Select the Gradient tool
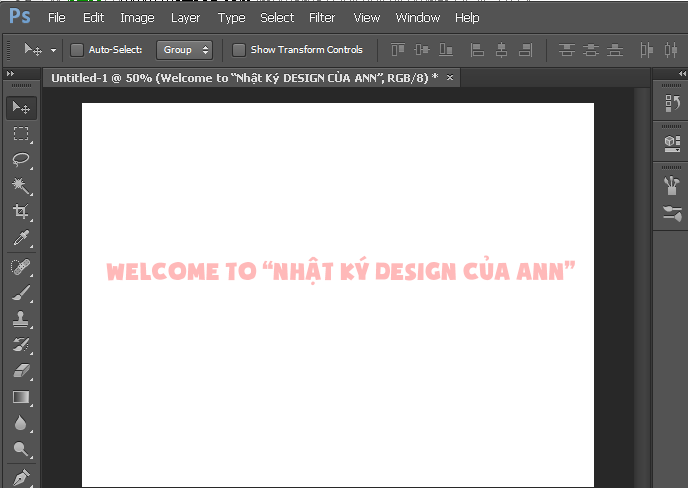688x488 pixels. [x=21, y=397]
